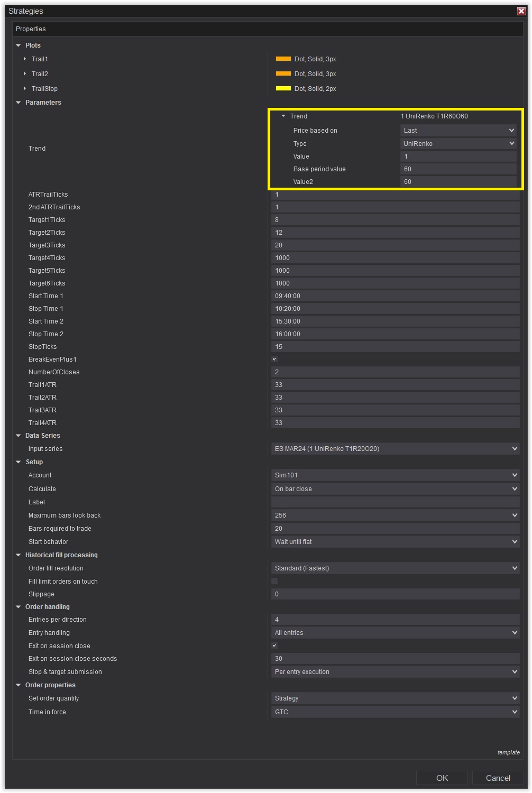Collapse the Data Series section
Image resolution: width=532 pixels, height=793 pixels.
[x=19, y=436]
